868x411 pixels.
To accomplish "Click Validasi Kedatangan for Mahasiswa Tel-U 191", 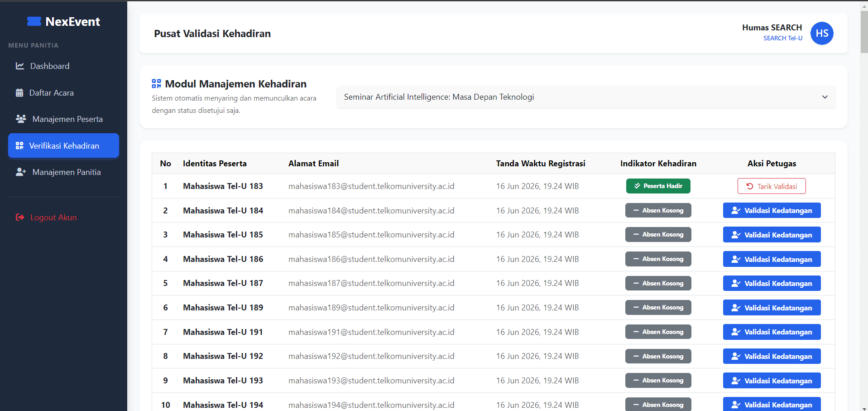I will (x=772, y=332).
